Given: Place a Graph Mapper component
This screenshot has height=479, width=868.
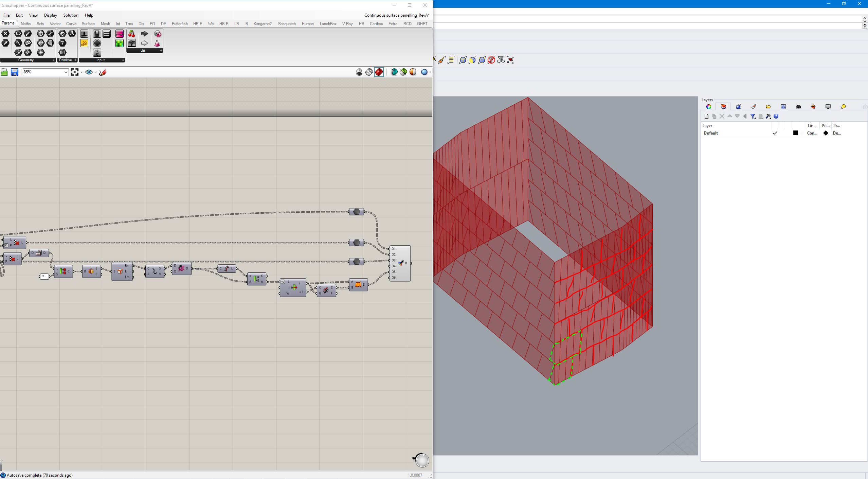Looking at the screenshot, I should [x=84, y=43].
